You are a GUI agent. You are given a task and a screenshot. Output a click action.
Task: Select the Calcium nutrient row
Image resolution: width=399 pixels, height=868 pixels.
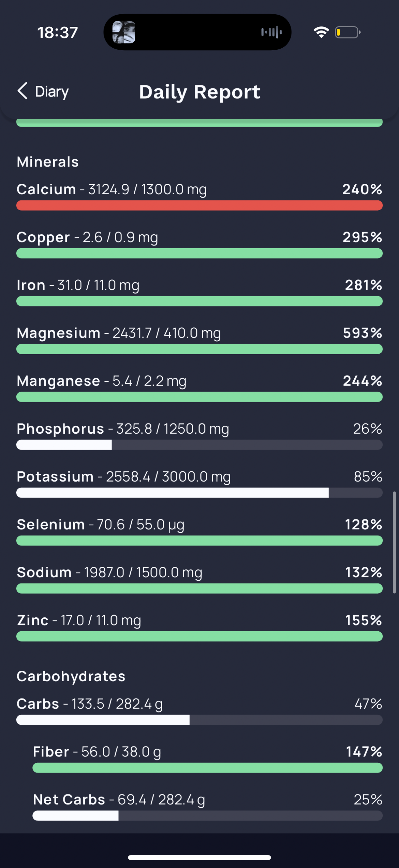199,196
